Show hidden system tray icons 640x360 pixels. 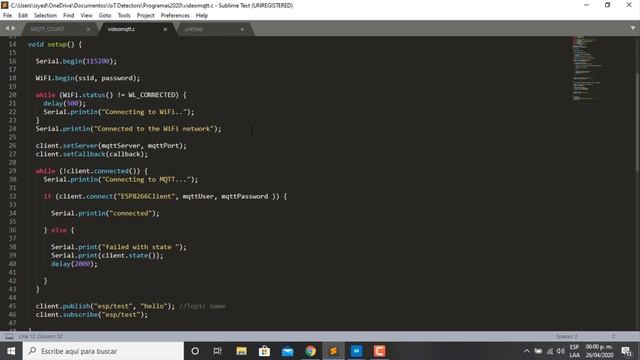tap(527, 351)
